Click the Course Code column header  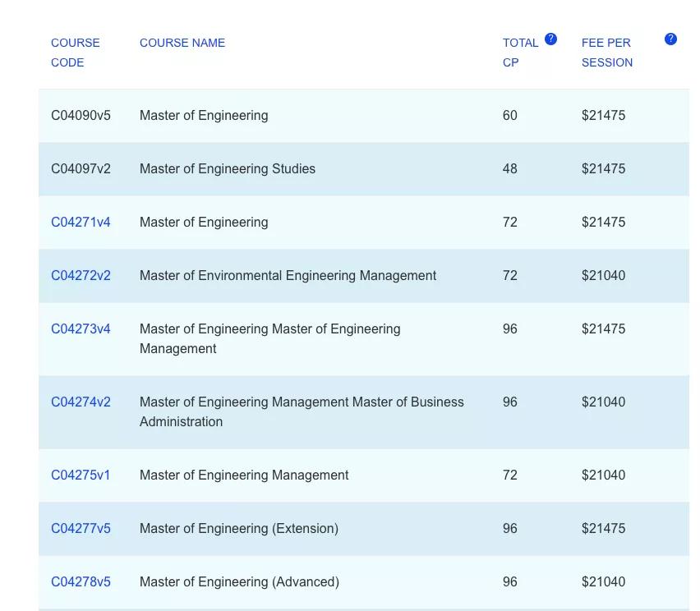pos(76,53)
